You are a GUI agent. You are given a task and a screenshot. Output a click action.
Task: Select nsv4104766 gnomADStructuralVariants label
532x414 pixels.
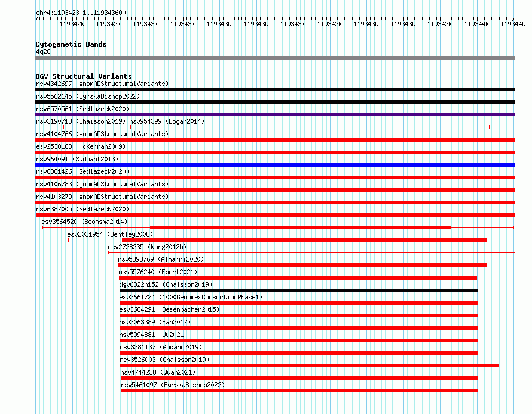(102, 134)
